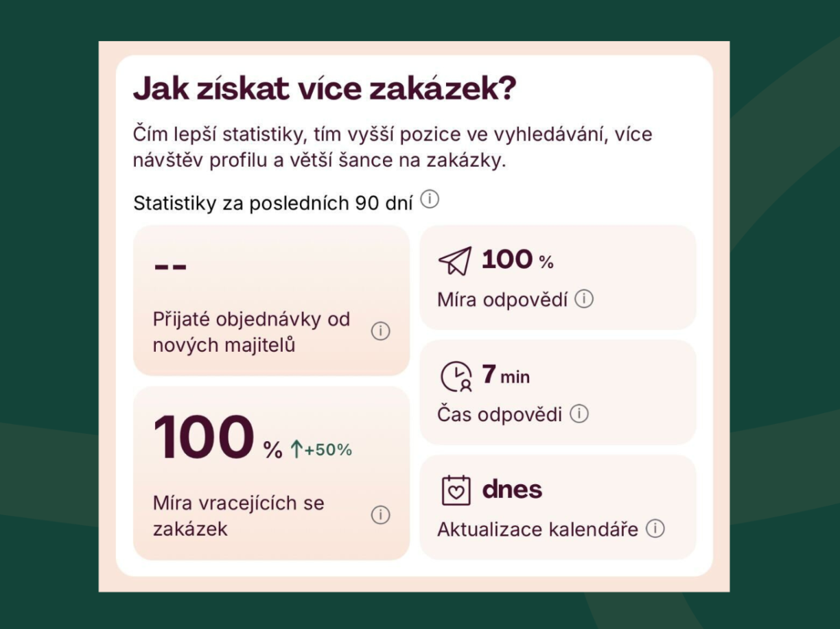Click the clock response time icon
840x629 pixels.
pyautogui.click(x=456, y=377)
